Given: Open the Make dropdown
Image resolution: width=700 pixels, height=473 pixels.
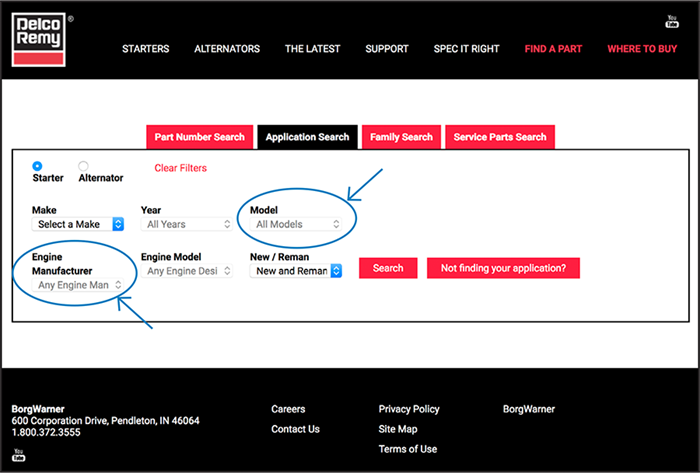Looking at the screenshot, I should pos(78,224).
